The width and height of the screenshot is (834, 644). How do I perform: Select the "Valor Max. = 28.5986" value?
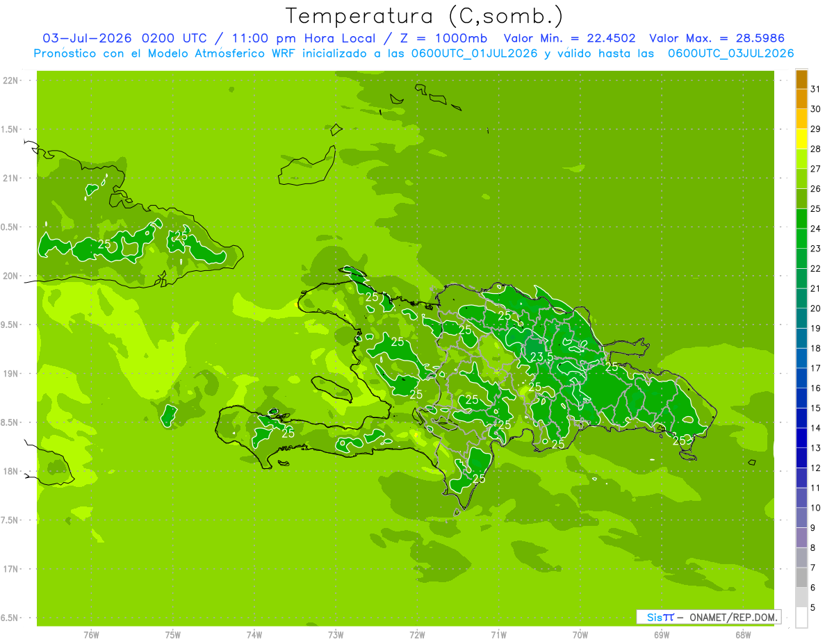click(717, 38)
